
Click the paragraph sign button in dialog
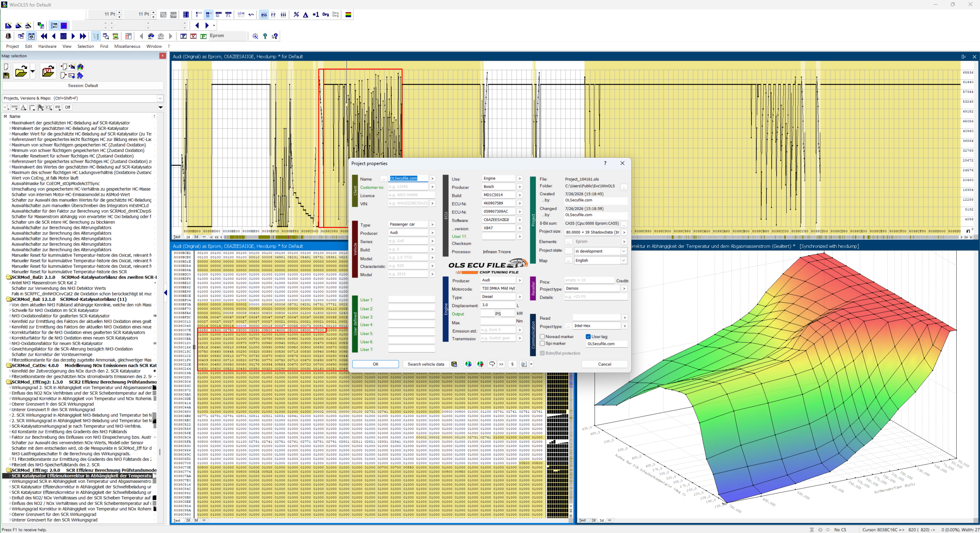point(512,364)
